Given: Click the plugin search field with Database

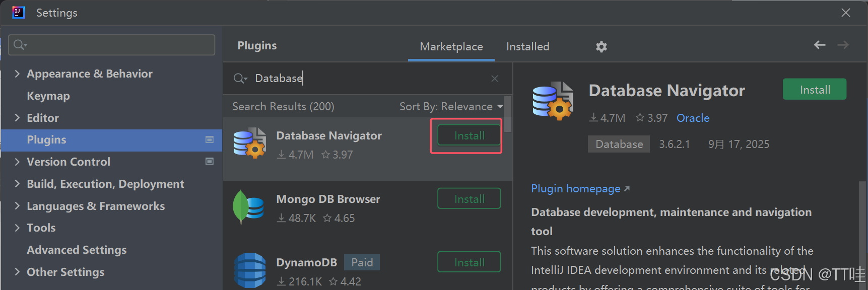Looking at the screenshot, I should point(368,79).
